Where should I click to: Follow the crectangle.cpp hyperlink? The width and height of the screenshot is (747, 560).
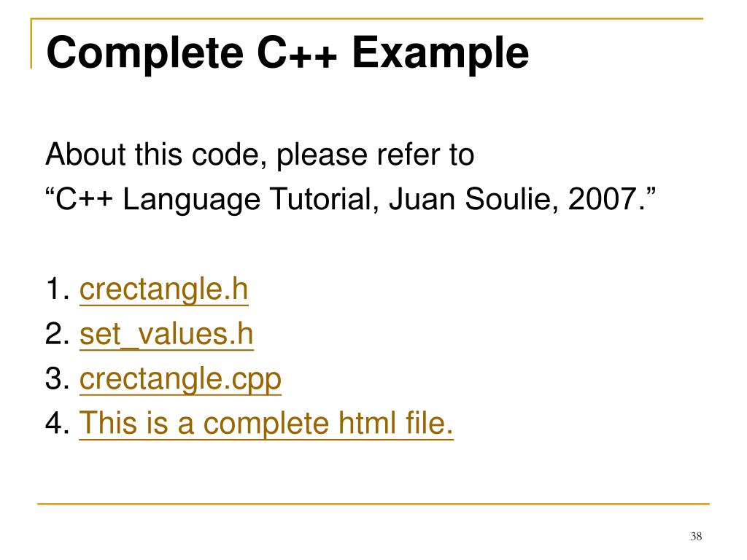pos(180,379)
